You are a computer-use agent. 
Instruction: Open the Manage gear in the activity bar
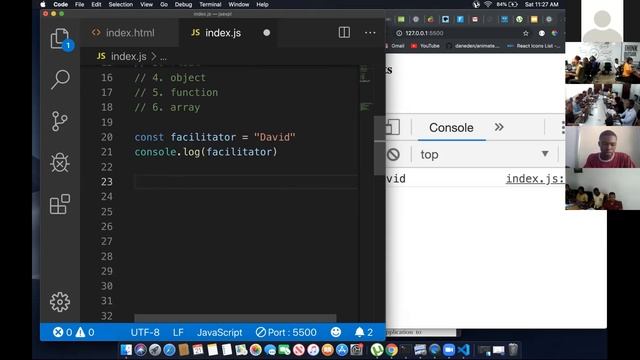coord(60,302)
